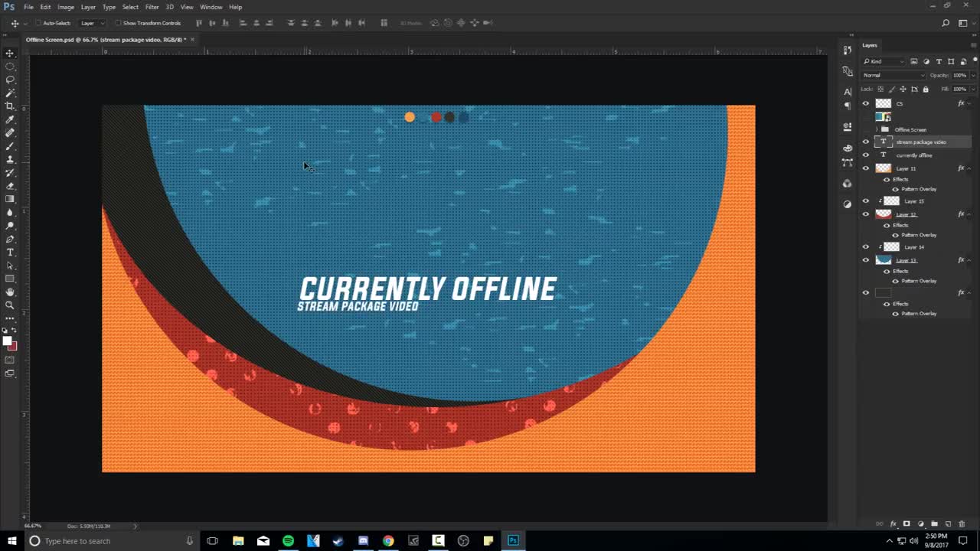Viewport: 980px width, 551px height.
Task: Expand the Offline Screen group
Action: [877, 129]
